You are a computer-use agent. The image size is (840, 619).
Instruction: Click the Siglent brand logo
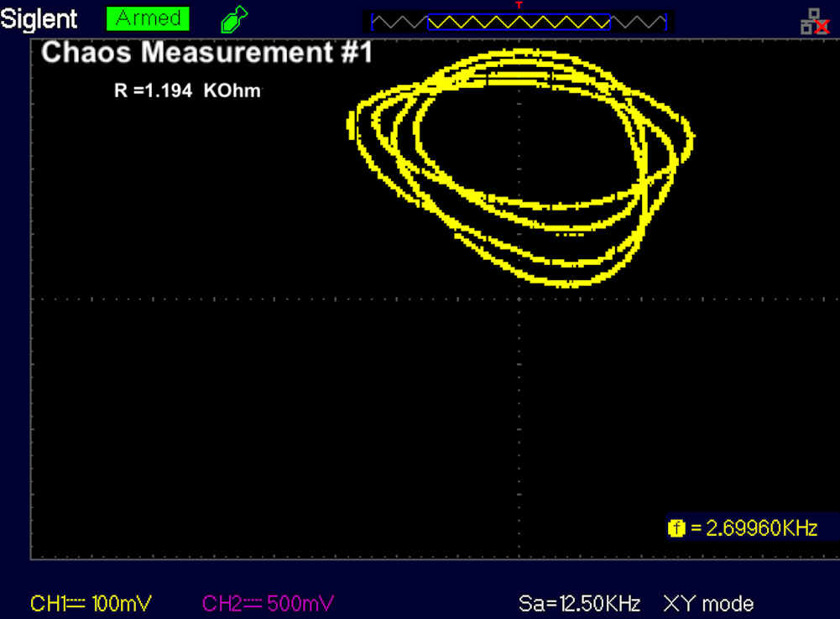click(x=39, y=18)
